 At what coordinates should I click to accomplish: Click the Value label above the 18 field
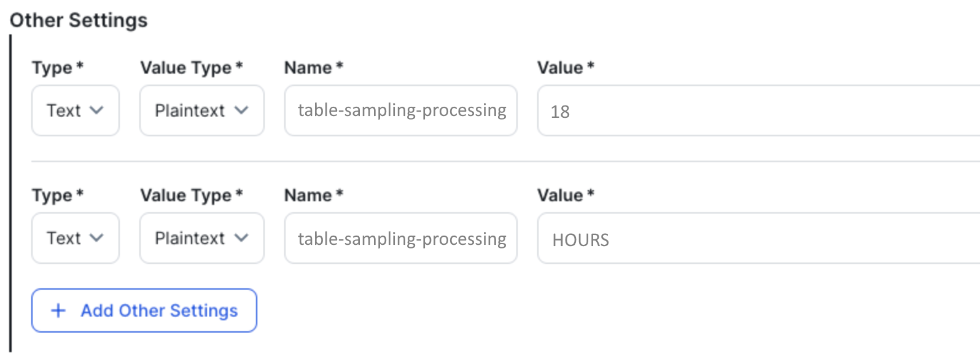click(x=560, y=67)
